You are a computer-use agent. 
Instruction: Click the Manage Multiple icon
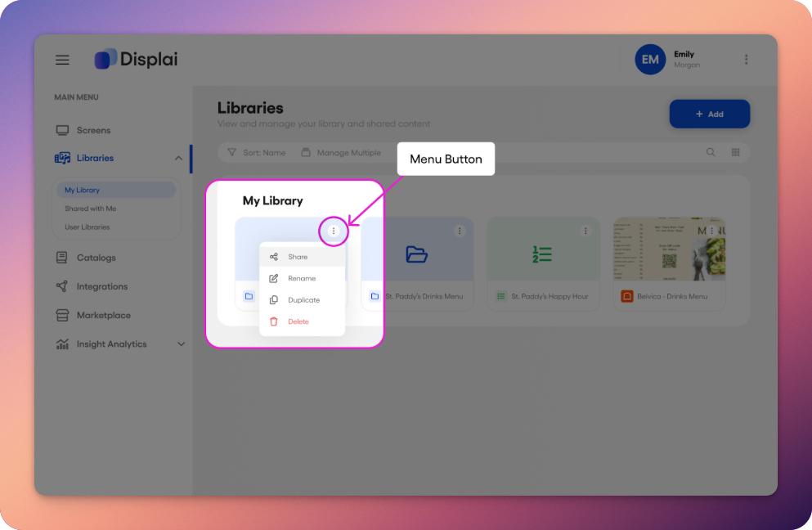coord(306,152)
